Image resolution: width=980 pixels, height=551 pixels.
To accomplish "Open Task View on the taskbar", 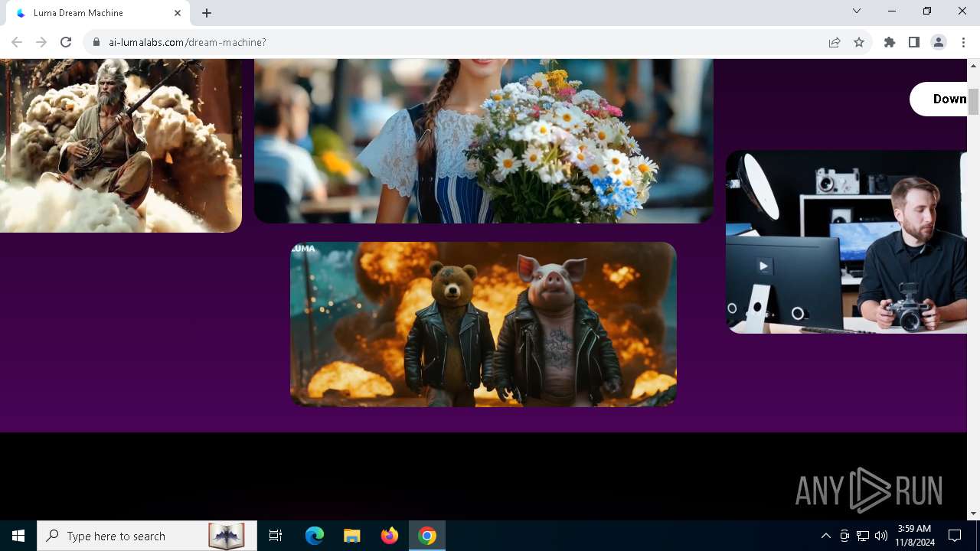I will pyautogui.click(x=276, y=536).
